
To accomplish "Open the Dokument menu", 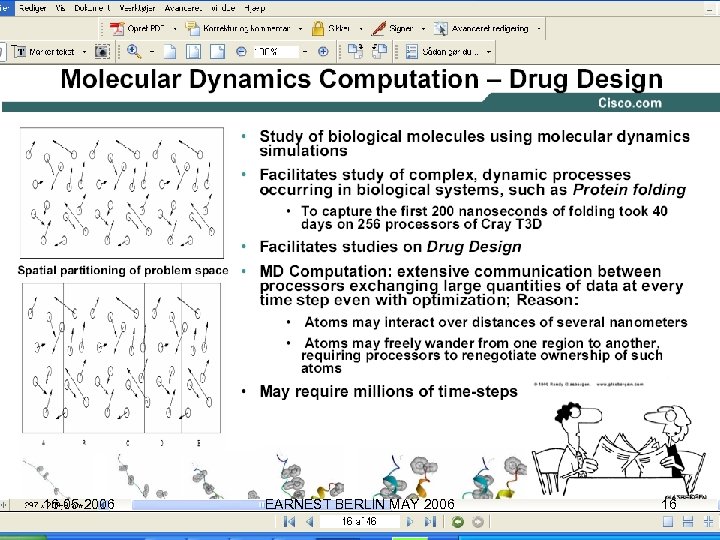I will pos(92,8).
